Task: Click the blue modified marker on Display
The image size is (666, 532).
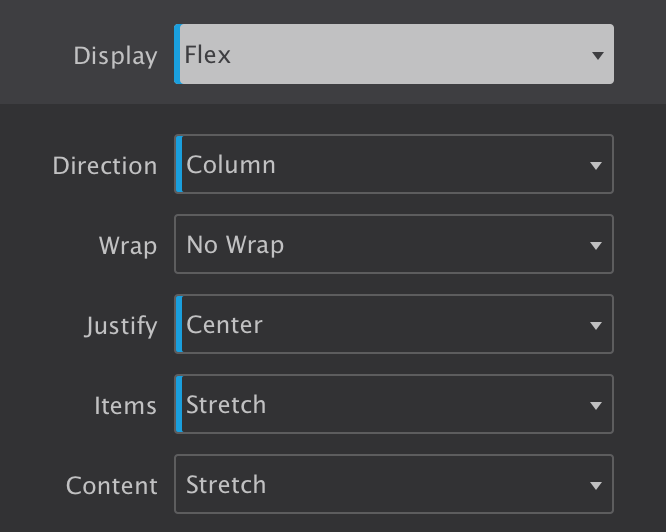Action: pyautogui.click(x=178, y=55)
